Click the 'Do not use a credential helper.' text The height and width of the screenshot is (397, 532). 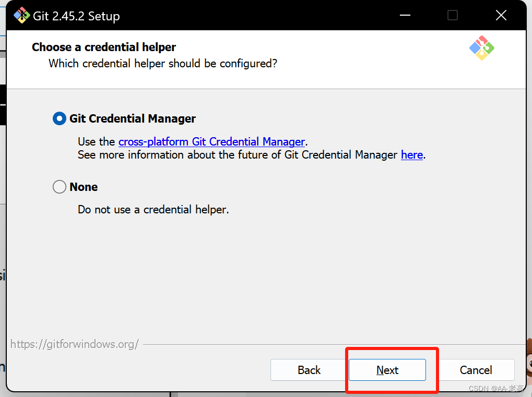tap(153, 210)
